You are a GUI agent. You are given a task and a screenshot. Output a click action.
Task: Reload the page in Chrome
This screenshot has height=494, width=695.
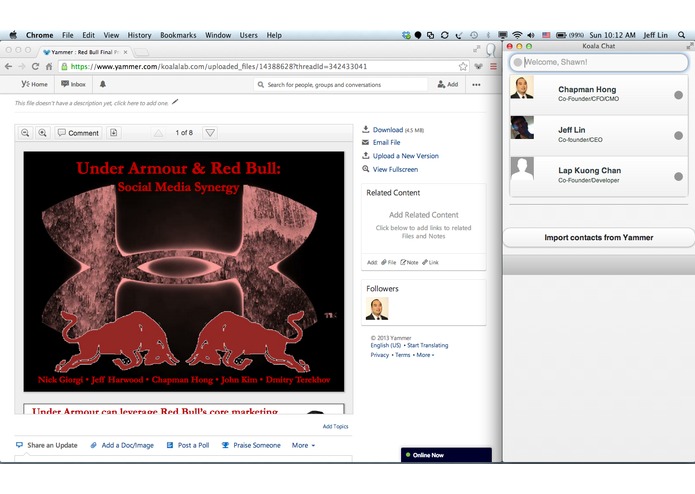[35, 66]
